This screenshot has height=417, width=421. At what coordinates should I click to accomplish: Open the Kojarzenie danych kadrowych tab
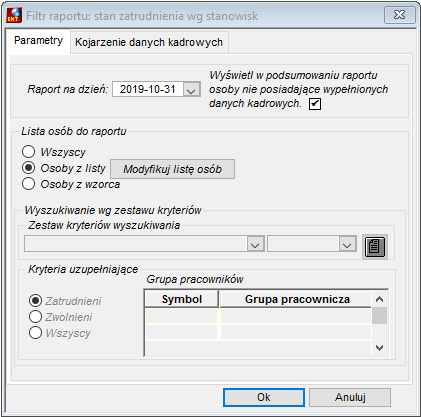pyautogui.click(x=149, y=42)
